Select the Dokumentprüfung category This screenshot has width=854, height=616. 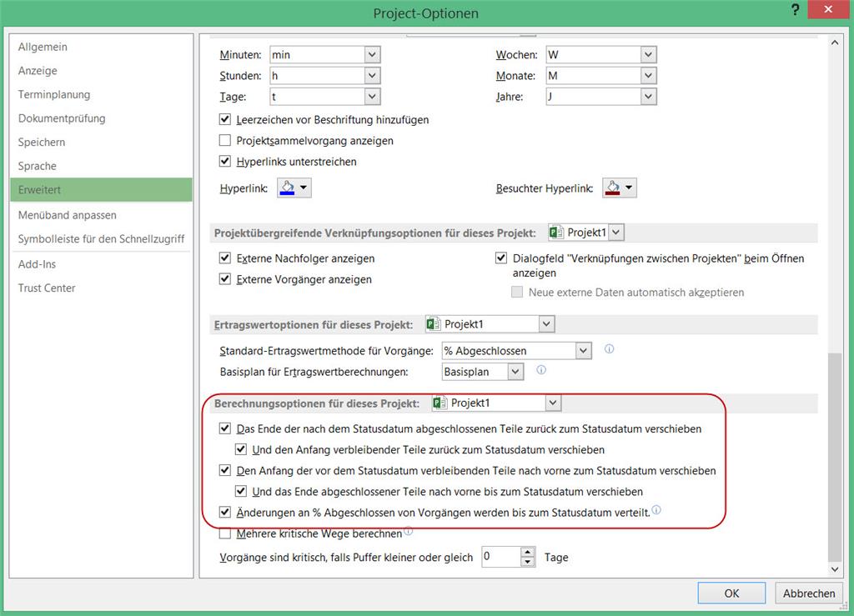pos(101,118)
